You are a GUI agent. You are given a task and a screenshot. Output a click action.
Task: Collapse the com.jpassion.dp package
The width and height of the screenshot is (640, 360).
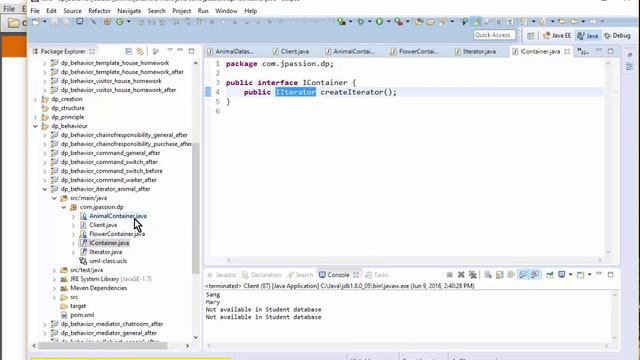(64, 207)
